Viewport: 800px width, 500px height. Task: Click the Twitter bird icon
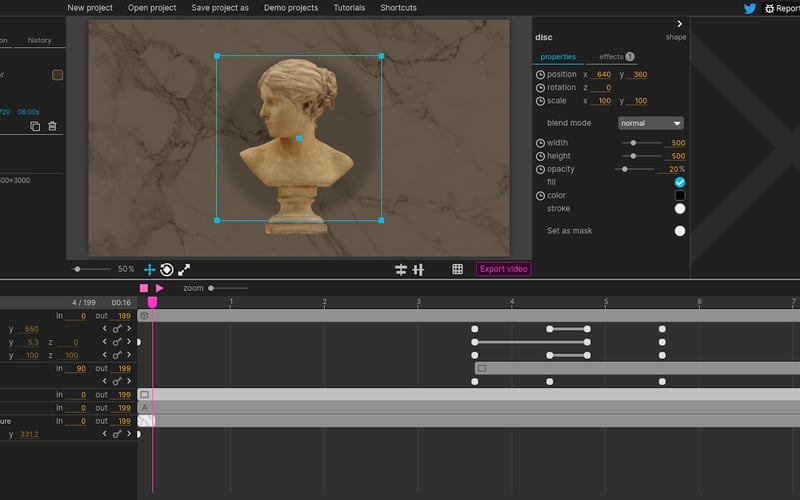tap(749, 8)
